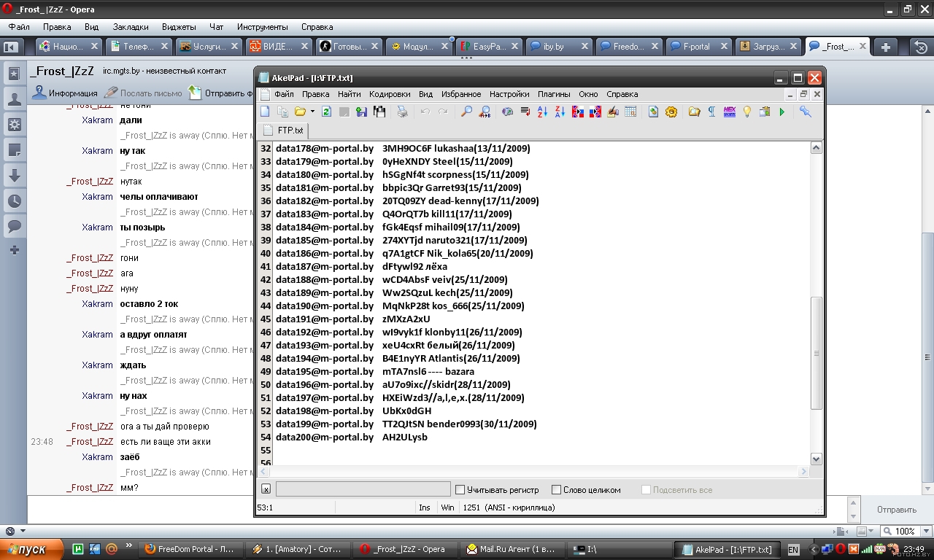The height and width of the screenshot is (560, 934).
Task: Add a panel with Opera sidebar plus
Action: [14, 250]
